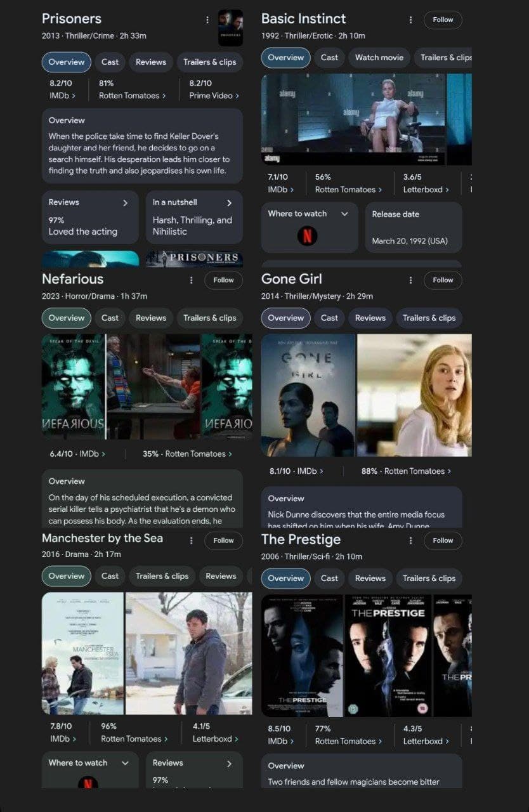529x812 pixels.
Task: Open the three-dot menu beside Prisoners title
Action: point(207,20)
